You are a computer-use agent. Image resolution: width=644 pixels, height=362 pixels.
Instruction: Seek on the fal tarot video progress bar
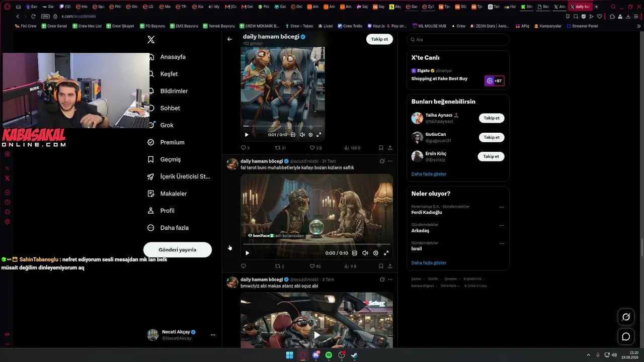pos(316,244)
